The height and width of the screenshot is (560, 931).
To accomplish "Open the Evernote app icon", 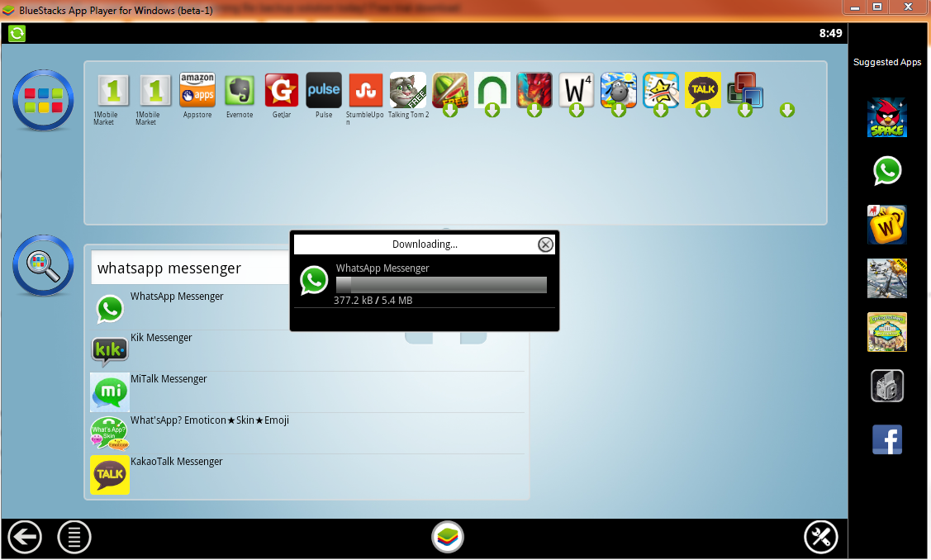I will tap(240, 90).
